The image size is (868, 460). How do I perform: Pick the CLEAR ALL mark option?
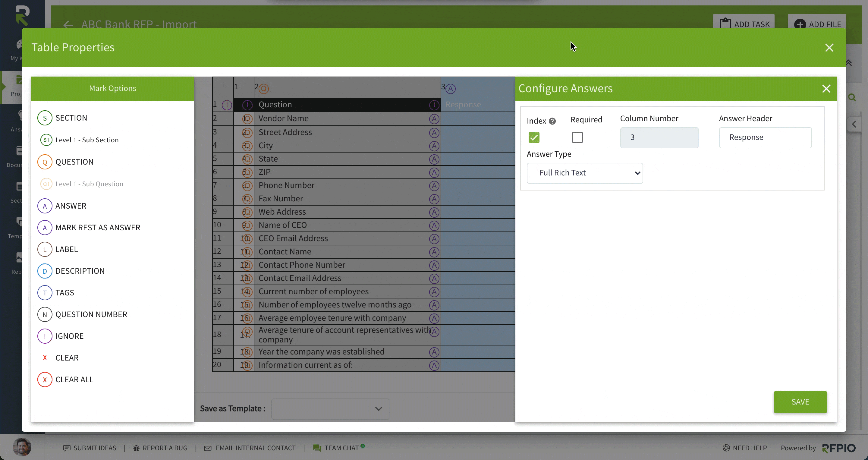(x=65, y=380)
